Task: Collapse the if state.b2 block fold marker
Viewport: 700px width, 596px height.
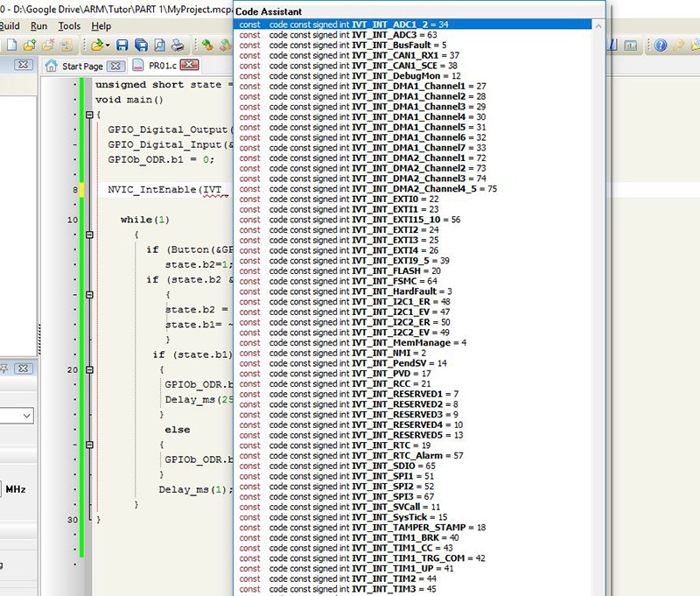Action: (x=89, y=295)
